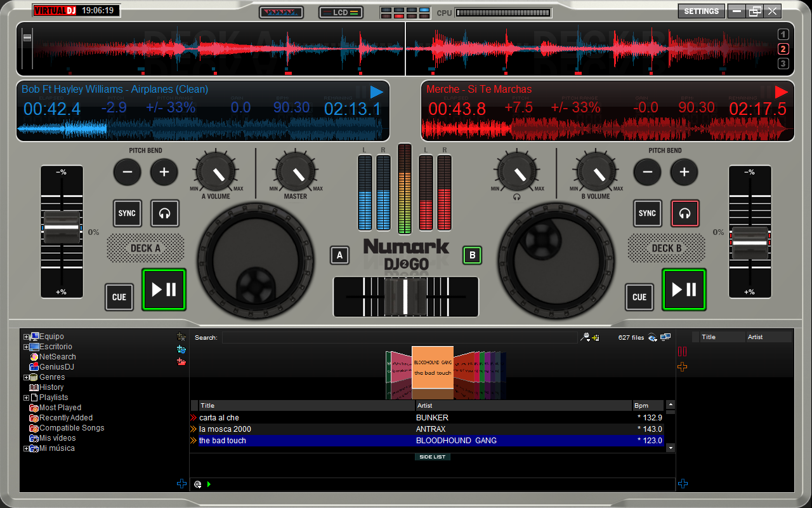
Task: Select deck A with the A button
Action: tap(340, 255)
